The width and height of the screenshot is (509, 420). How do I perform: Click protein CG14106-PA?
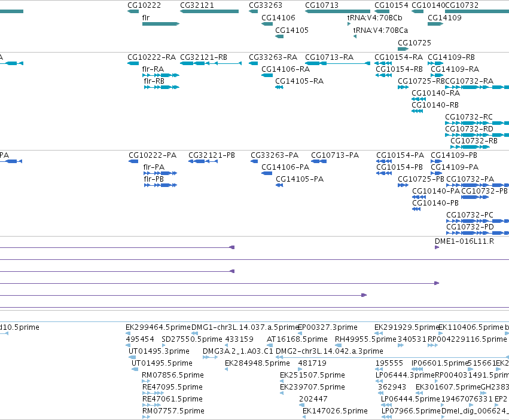(x=285, y=167)
